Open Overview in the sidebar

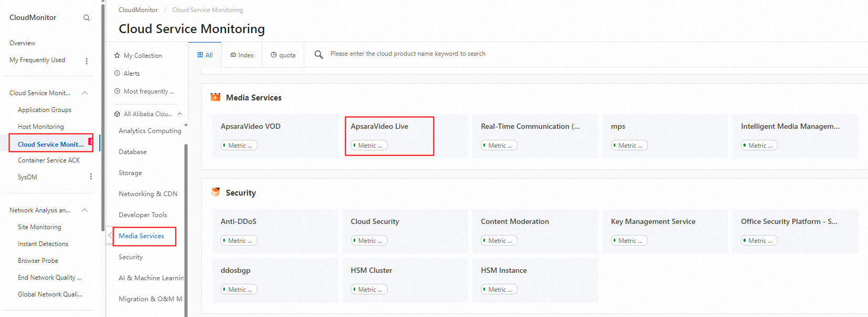[x=23, y=43]
